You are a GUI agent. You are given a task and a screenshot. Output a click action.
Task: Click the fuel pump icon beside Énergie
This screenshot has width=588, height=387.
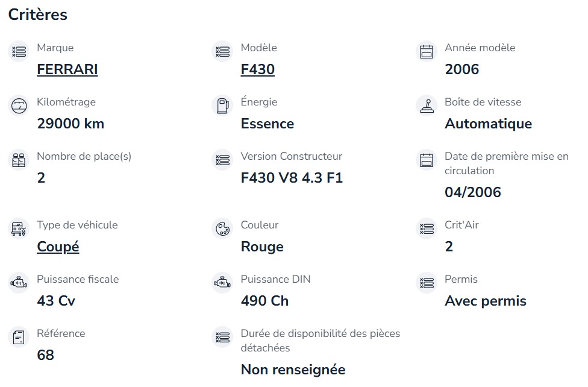(x=223, y=105)
